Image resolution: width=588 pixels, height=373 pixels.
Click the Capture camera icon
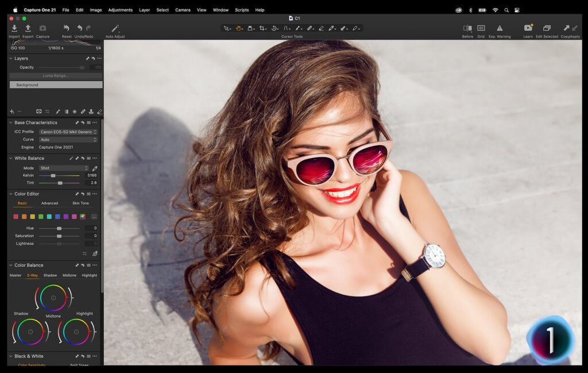point(42,28)
